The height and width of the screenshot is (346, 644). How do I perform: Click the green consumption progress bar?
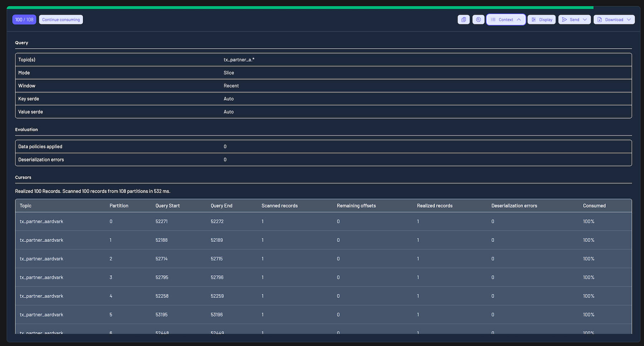300,8
